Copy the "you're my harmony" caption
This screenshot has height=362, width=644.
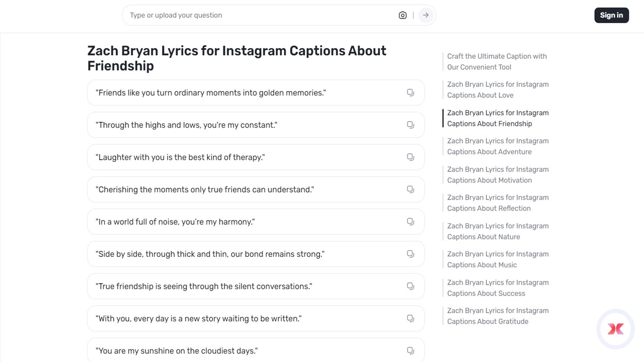point(411,222)
